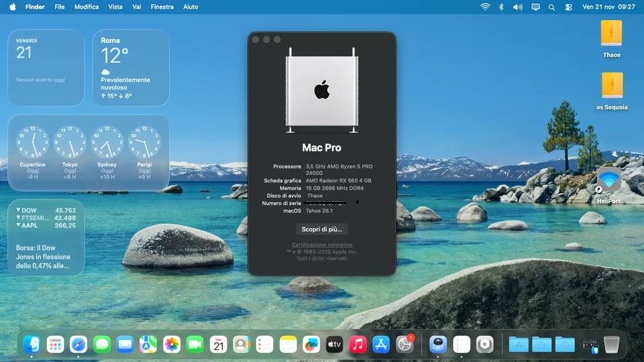
Task: Open Bluetooth menu in menu bar
Action: [501, 7]
